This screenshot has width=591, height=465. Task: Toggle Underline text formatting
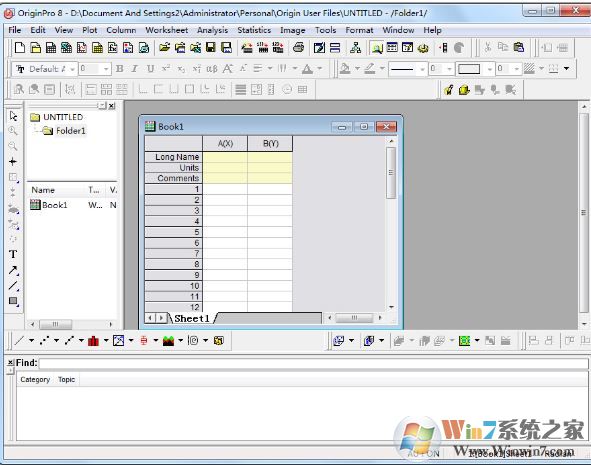150,69
